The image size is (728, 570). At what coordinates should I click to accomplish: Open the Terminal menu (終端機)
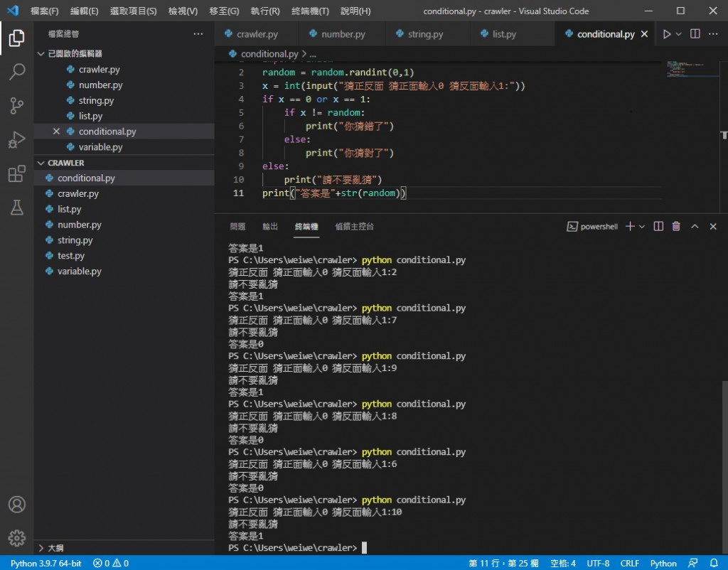tap(310, 11)
